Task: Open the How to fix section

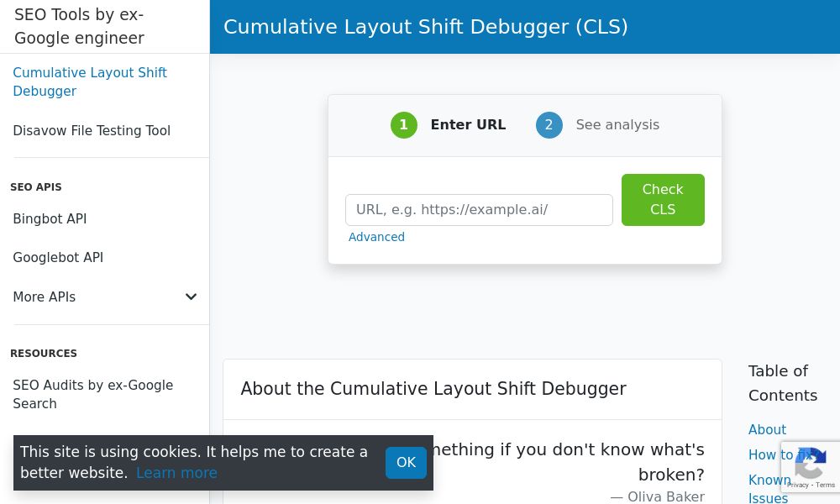Action: point(781,454)
